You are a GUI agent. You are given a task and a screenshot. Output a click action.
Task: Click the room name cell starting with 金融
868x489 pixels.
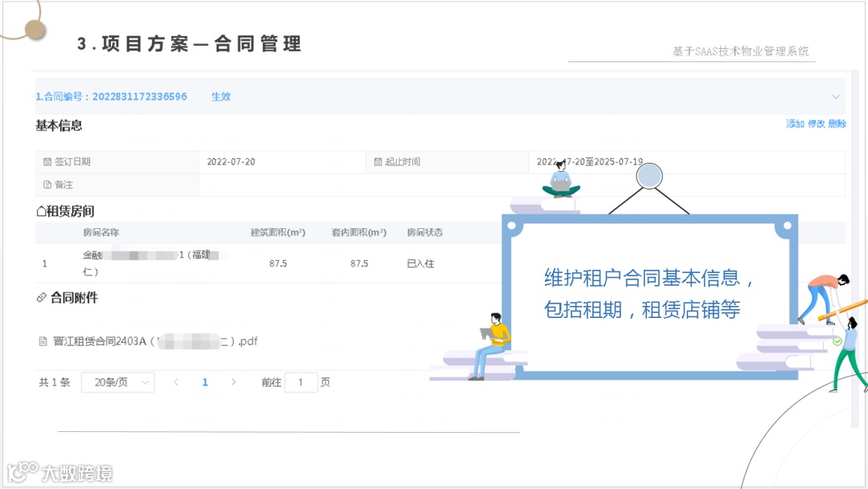coord(150,263)
